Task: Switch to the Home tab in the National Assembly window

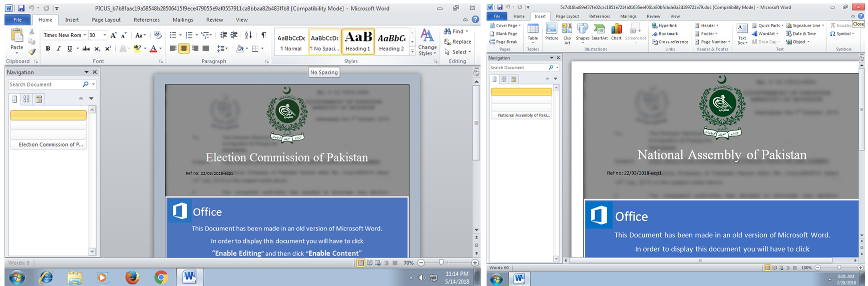Action: tap(519, 16)
